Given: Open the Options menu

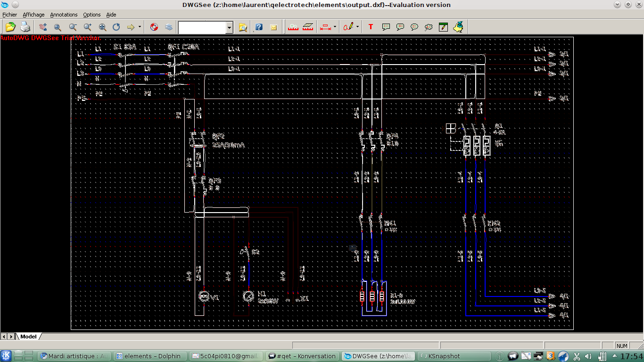Looking at the screenshot, I should (92, 15).
